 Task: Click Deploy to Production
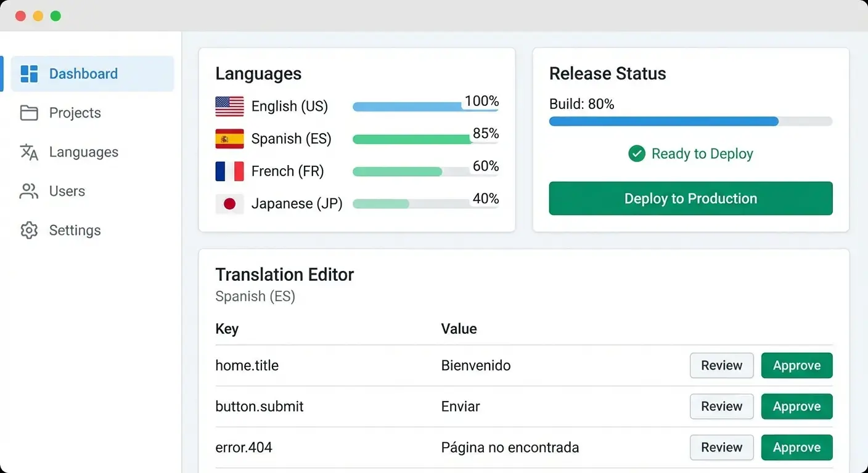pos(690,198)
